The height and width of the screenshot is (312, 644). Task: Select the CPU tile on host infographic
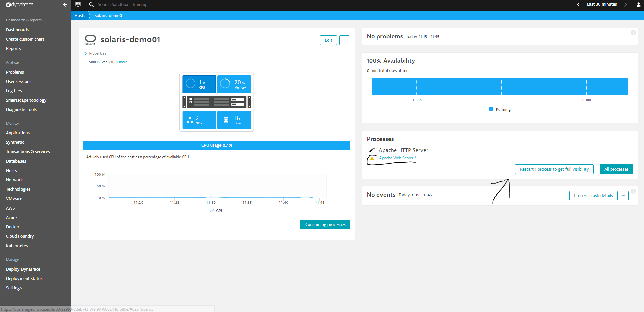tap(199, 84)
